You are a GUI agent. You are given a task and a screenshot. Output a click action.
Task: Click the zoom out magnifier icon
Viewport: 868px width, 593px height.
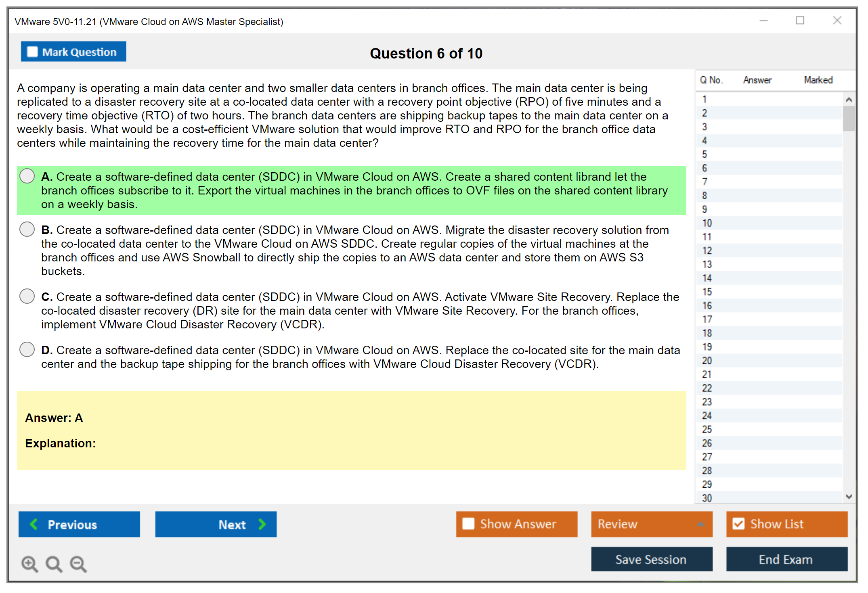coord(78,564)
